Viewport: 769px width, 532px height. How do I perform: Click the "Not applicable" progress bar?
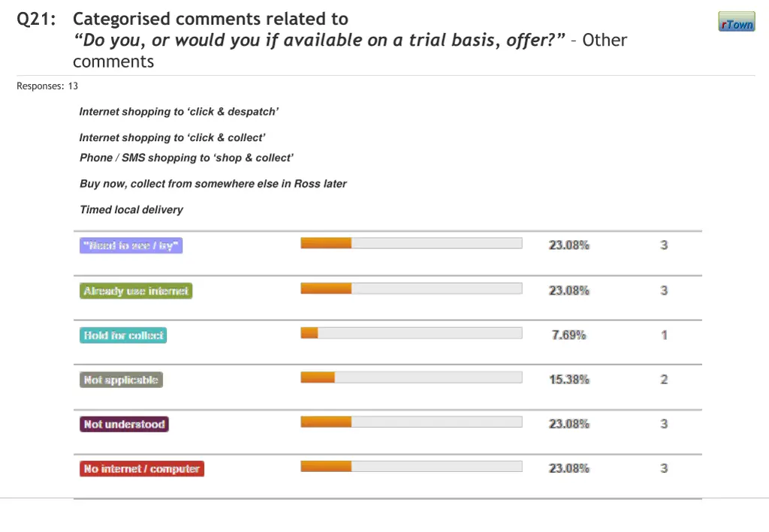(x=411, y=377)
